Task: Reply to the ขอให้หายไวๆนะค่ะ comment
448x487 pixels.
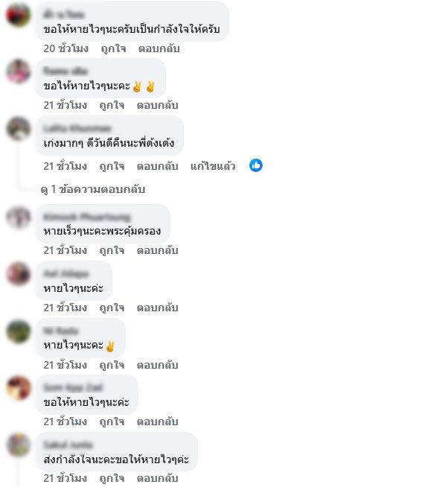Action: pyautogui.click(x=158, y=421)
